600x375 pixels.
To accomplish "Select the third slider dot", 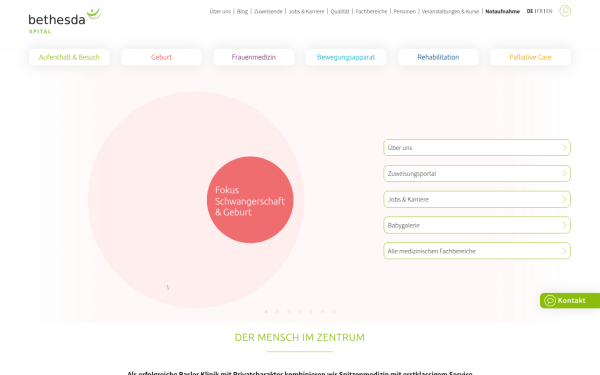I will [289, 311].
